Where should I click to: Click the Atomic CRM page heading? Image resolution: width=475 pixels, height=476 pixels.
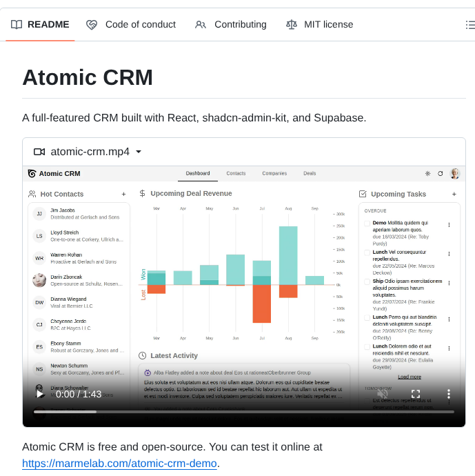click(88, 77)
